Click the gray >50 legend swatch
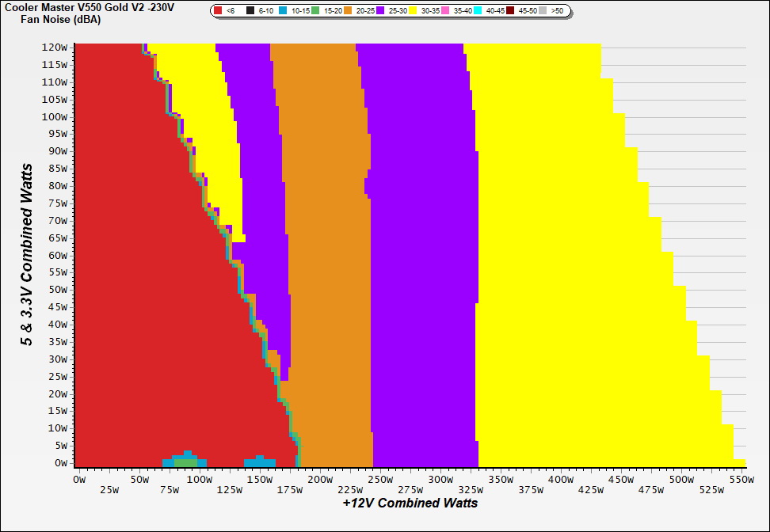The width and height of the screenshot is (770, 532). click(543, 11)
